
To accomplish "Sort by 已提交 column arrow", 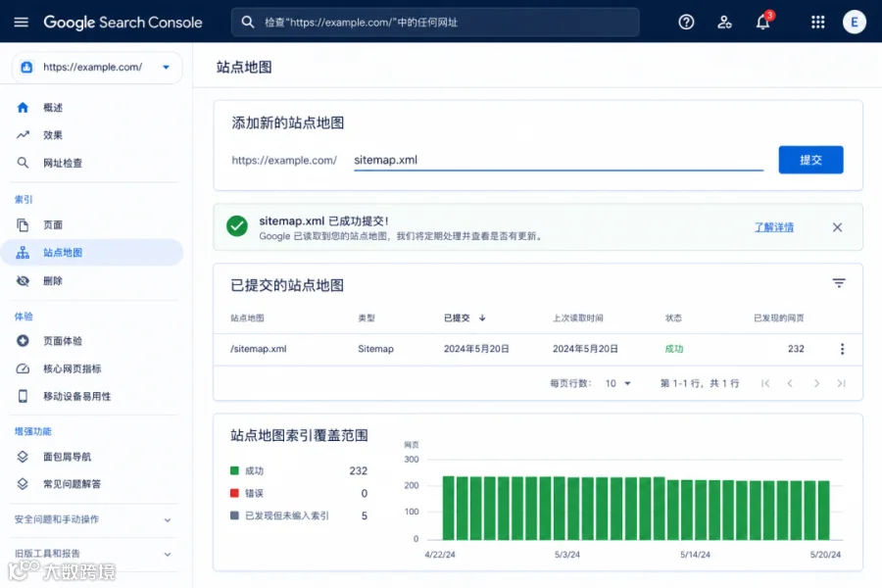I will coord(482,318).
